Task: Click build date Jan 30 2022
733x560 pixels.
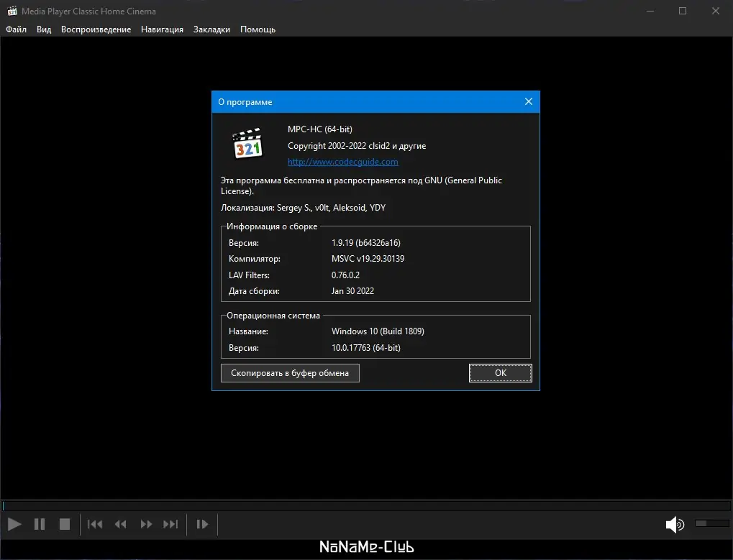Action: 352,291
